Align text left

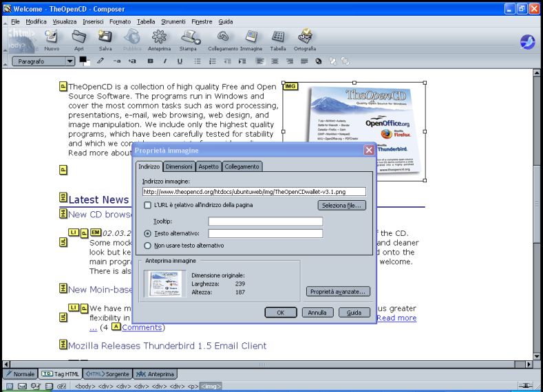pos(260,61)
